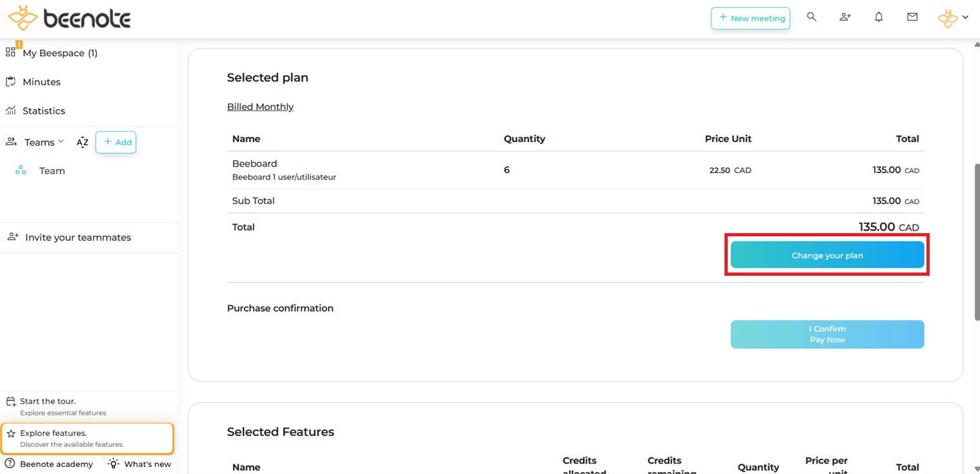The image size is (980, 474).
Task: Click the Beenote logo
Action: [x=70, y=18]
